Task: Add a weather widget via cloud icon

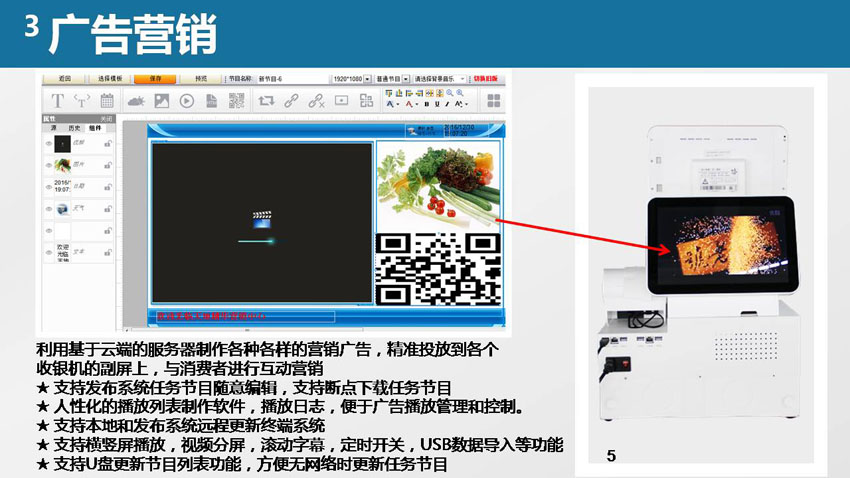Action: [x=134, y=100]
